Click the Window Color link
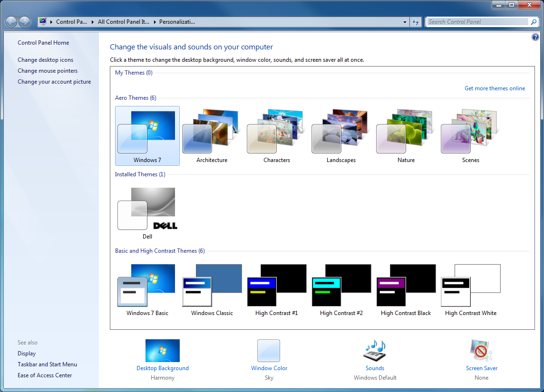Viewport: 544px width, 392px height. [269, 368]
